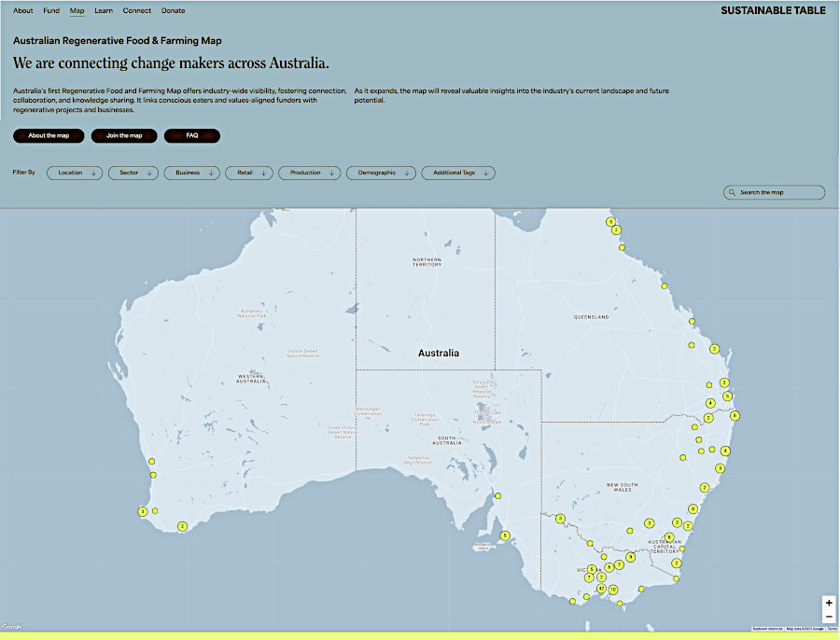Click the magnifying glass search icon

pyautogui.click(x=735, y=192)
